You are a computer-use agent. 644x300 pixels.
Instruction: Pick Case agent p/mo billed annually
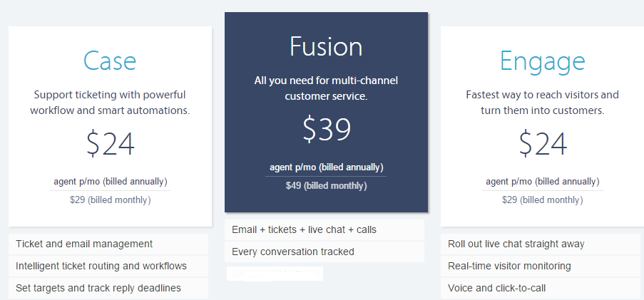110,182
